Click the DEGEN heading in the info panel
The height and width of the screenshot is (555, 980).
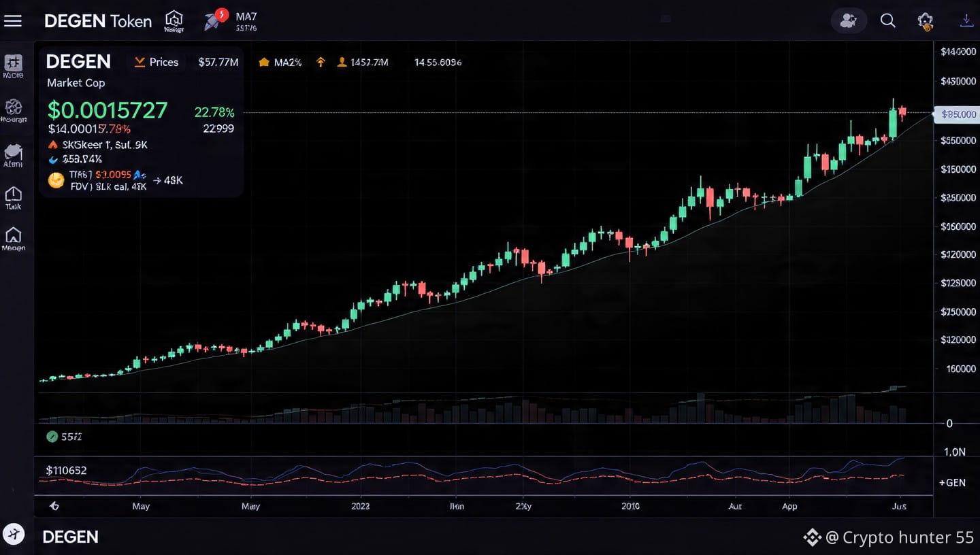click(x=78, y=62)
